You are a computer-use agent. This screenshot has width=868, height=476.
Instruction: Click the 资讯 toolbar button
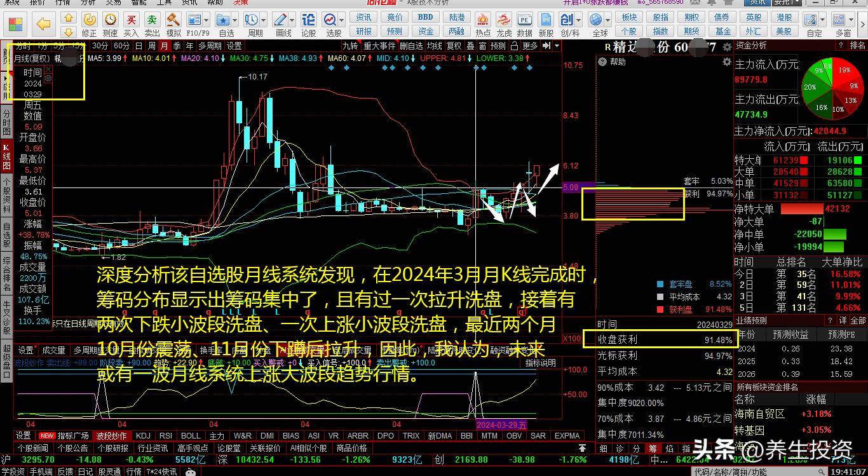click(x=363, y=17)
